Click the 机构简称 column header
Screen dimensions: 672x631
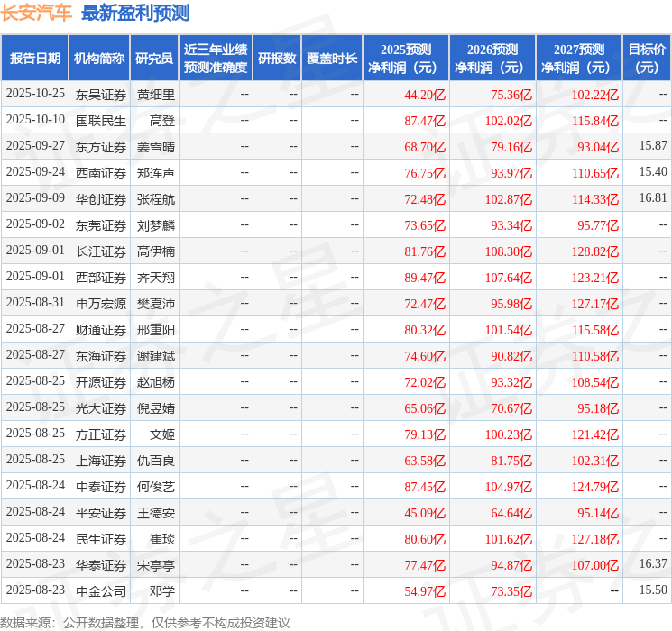pyautogui.click(x=99, y=59)
